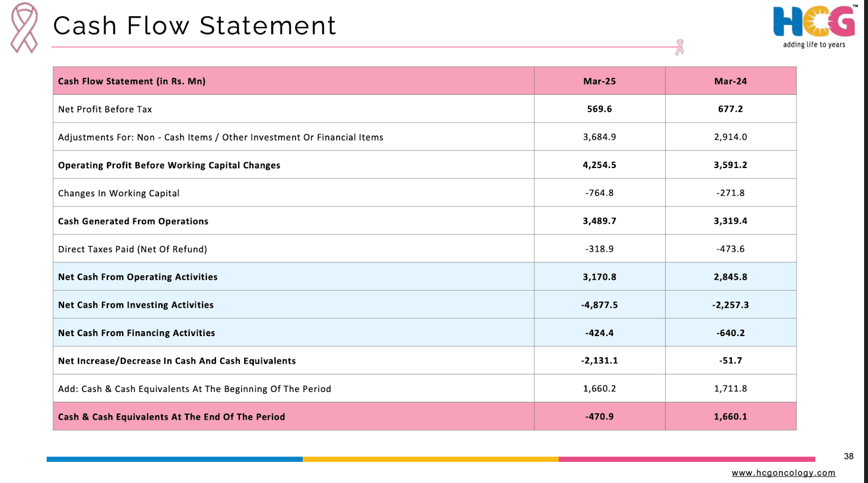The height and width of the screenshot is (483, 868).
Task: Click the -4,877.5 value
Action: (599, 305)
